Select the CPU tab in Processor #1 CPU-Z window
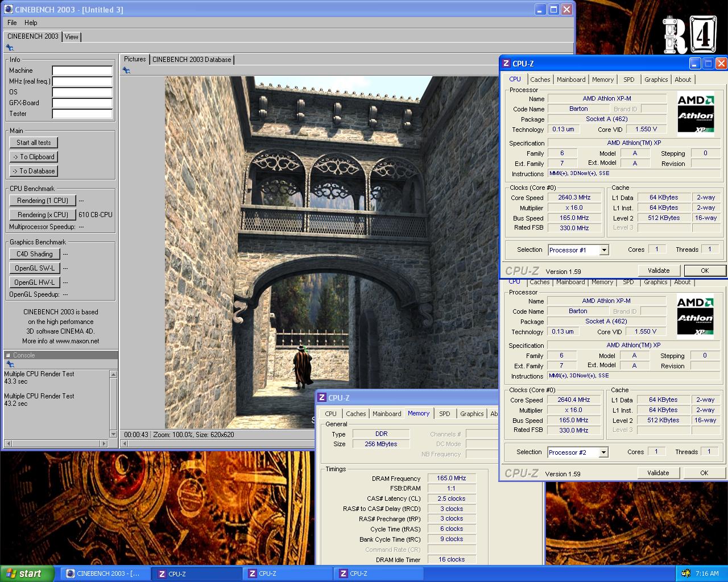 (515, 79)
